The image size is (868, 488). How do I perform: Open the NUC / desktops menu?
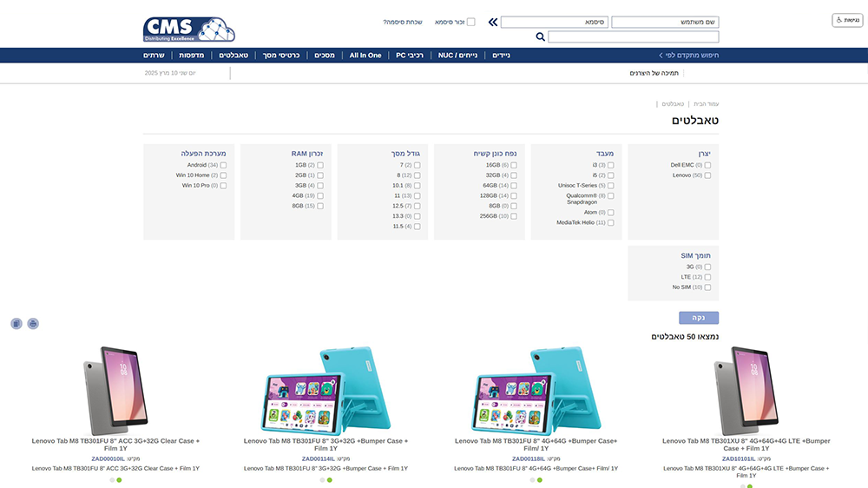(x=457, y=55)
